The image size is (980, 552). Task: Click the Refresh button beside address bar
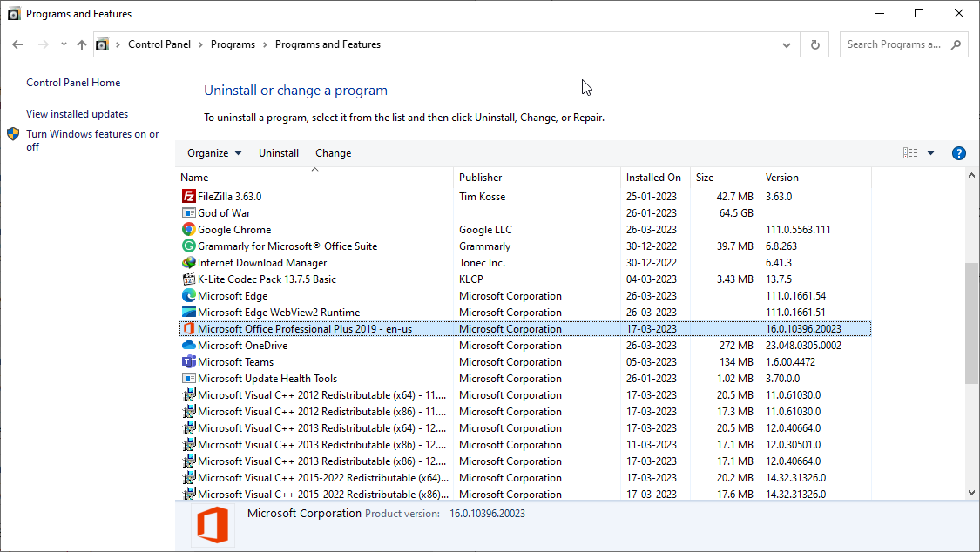[814, 44]
